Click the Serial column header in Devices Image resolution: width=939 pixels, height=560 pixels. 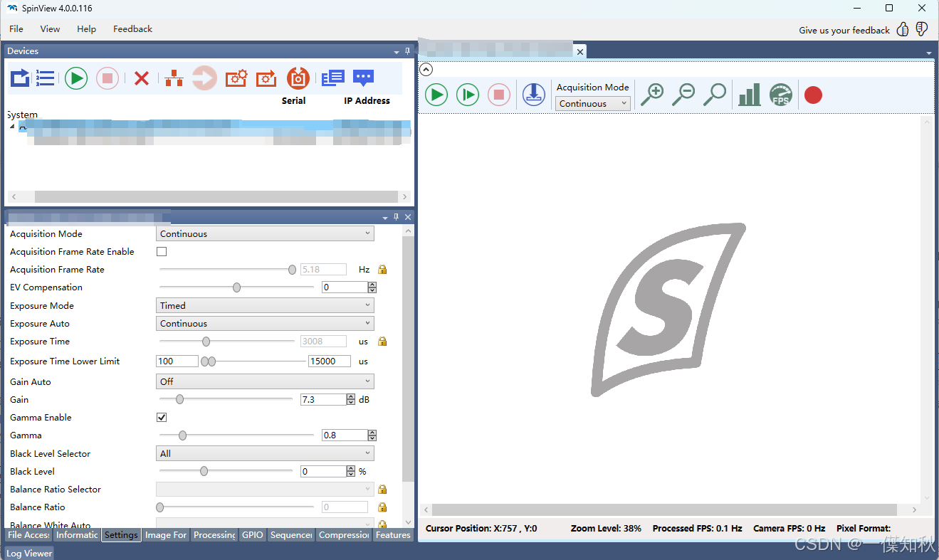coord(293,101)
